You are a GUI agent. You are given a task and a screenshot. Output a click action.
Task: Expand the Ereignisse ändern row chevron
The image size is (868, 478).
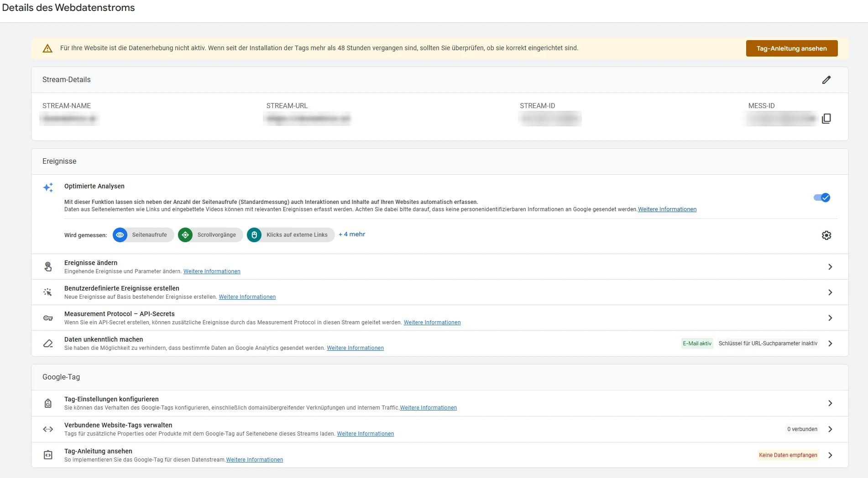(x=830, y=267)
